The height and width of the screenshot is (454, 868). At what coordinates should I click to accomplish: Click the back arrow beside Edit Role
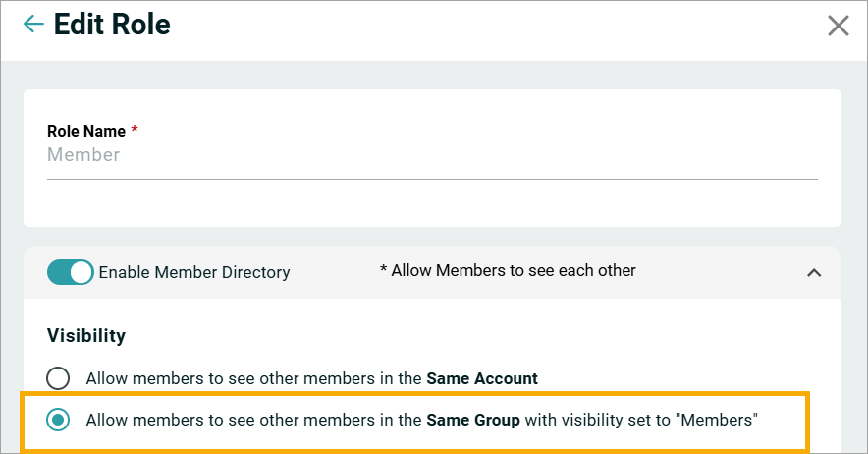[x=33, y=25]
